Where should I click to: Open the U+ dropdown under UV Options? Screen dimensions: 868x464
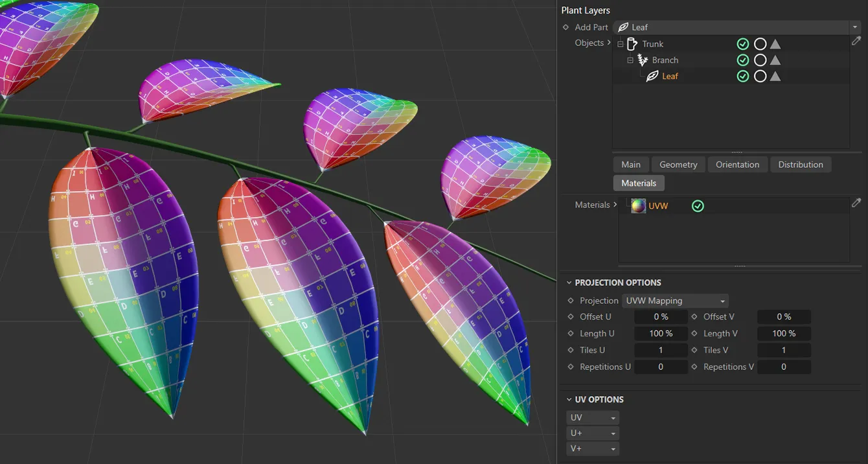(592, 433)
